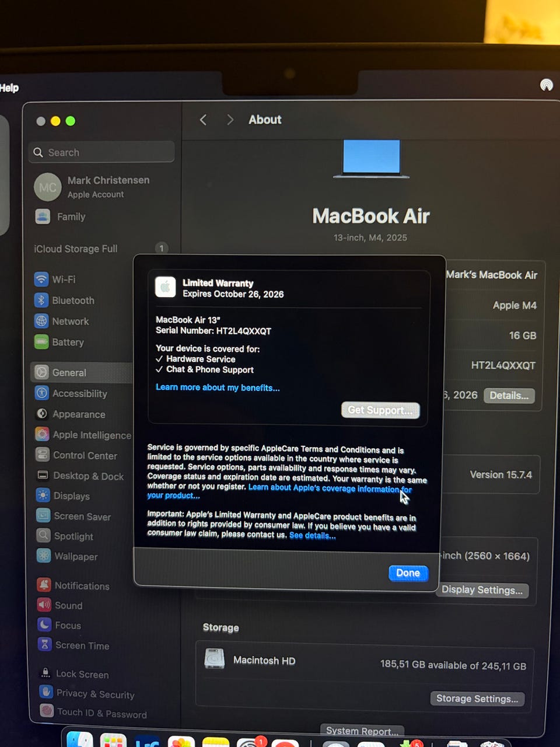Open Screen Time settings

(73, 645)
